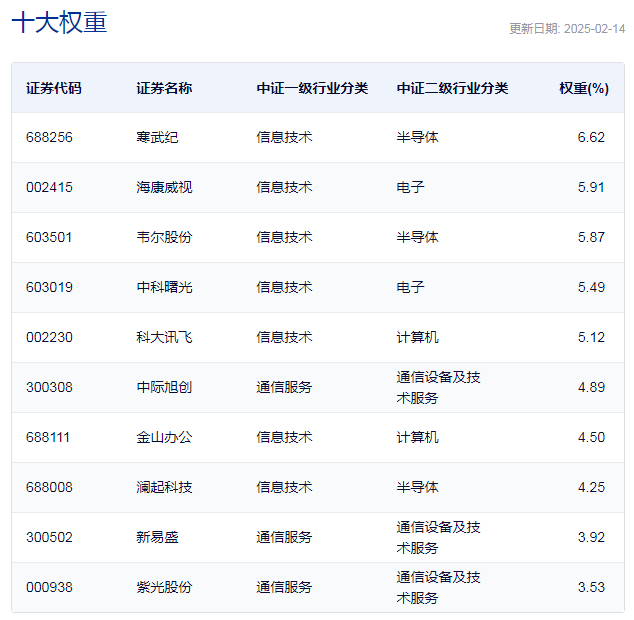
Task: Click the 中证一级行业分类 column header
Action: [x=312, y=88]
